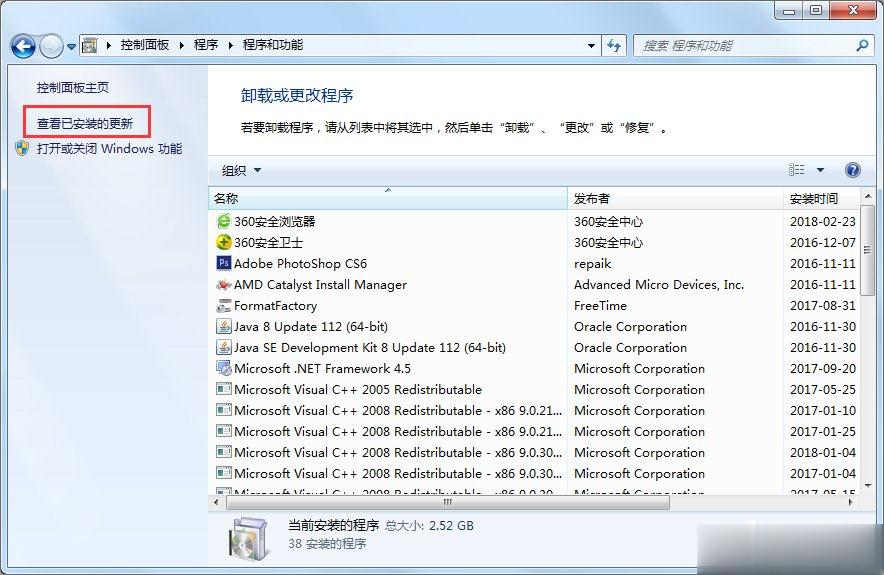Click 38 安装的程序 status text
This screenshot has width=884, height=575.
(x=327, y=544)
